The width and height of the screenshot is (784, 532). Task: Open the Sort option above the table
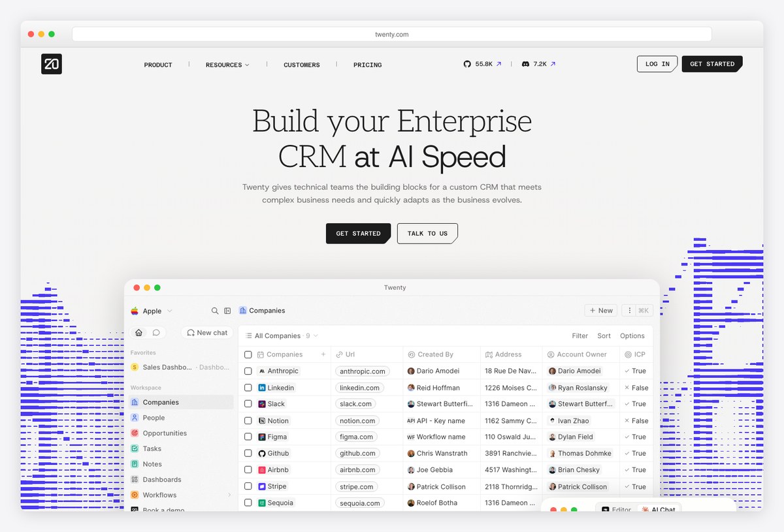604,336
